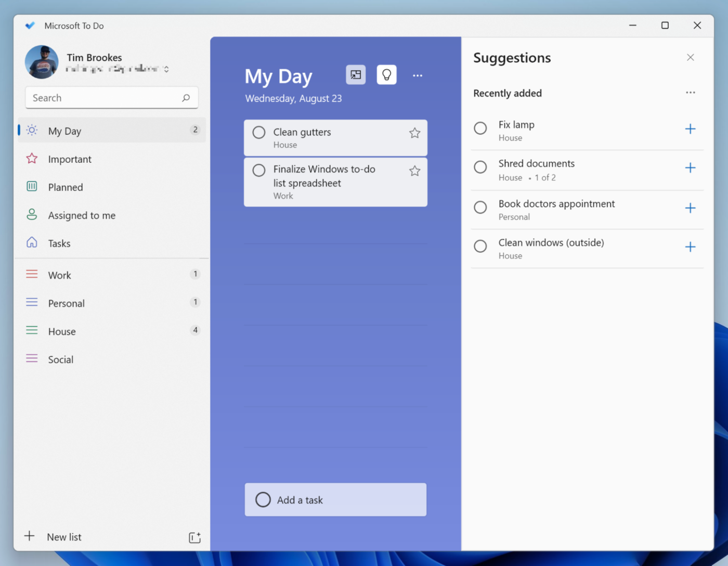
Task: Click the Planned calendar icon
Action: (x=32, y=186)
